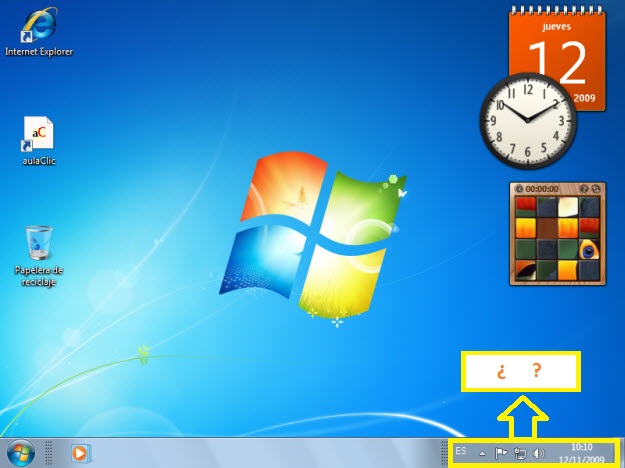Open the Action Center flag icon
The image size is (625, 468).
coord(501,453)
